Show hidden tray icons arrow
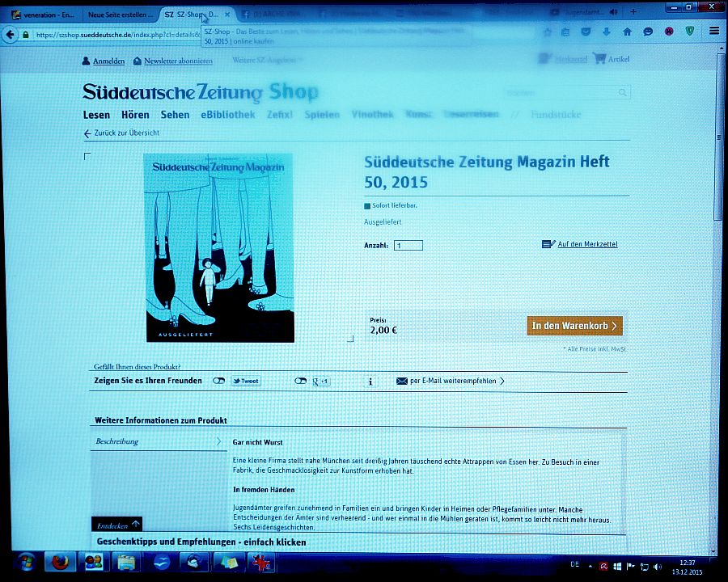 click(x=590, y=566)
